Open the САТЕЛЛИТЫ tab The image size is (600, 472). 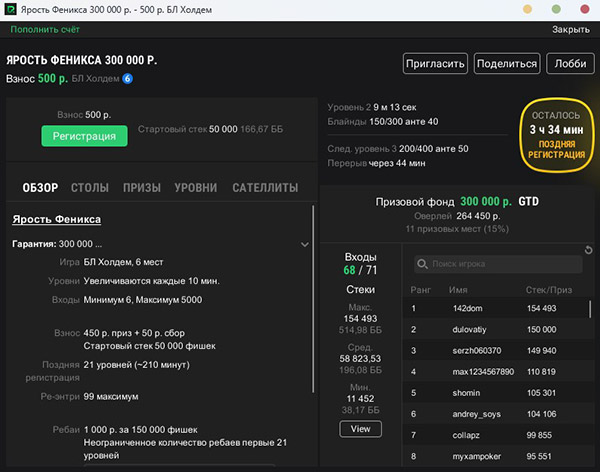[x=265, y=188]
